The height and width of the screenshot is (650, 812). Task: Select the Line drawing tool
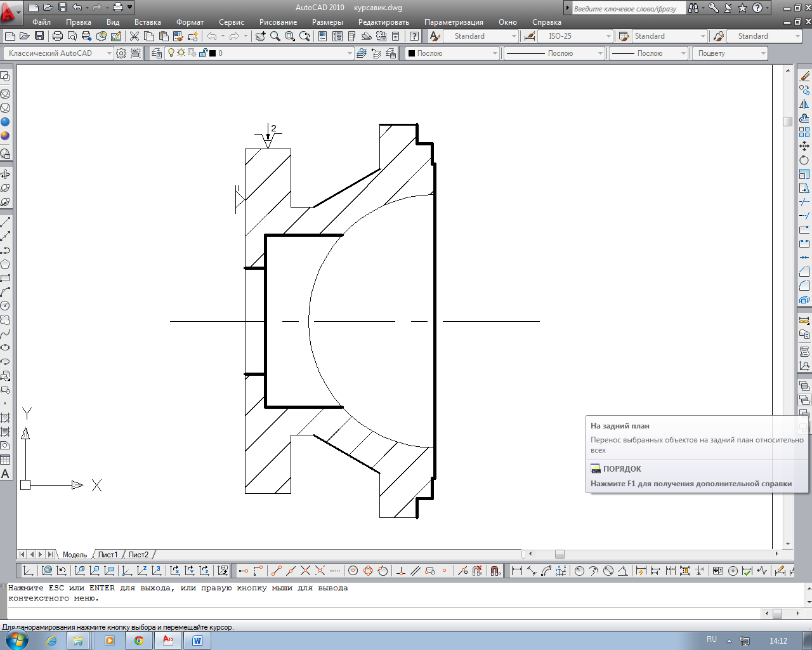[5, 222]
